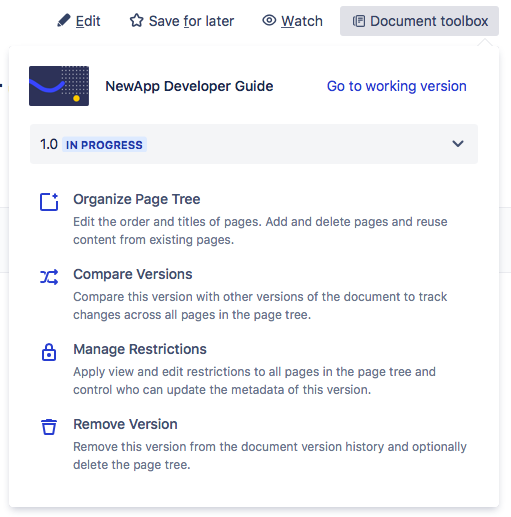Expand the version selector chevron
The width and height of the screenshot is (511, 517).
[x=458, y=144]
